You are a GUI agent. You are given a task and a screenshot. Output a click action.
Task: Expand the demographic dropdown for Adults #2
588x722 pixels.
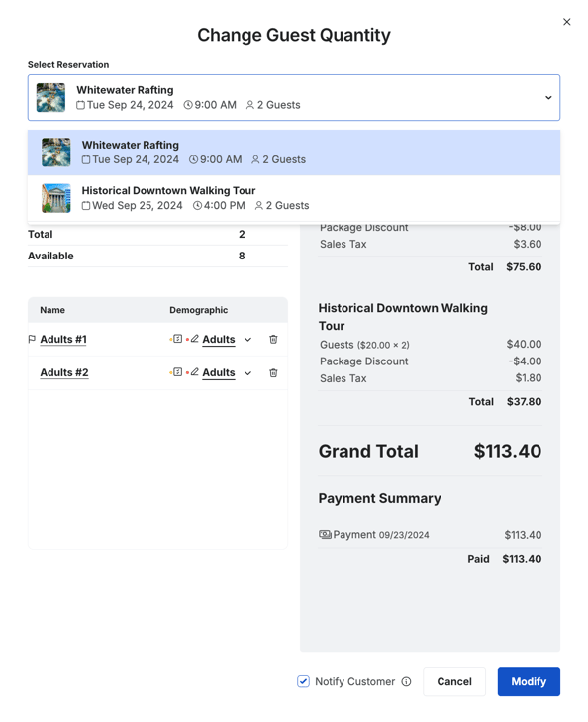pyautogui.click(x=248, y=373)
